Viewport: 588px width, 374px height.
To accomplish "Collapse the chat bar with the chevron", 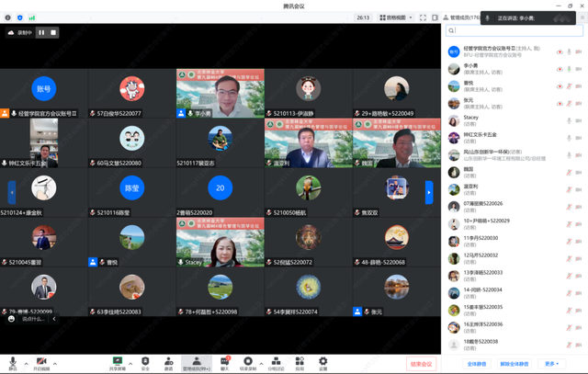I will 54,319.
